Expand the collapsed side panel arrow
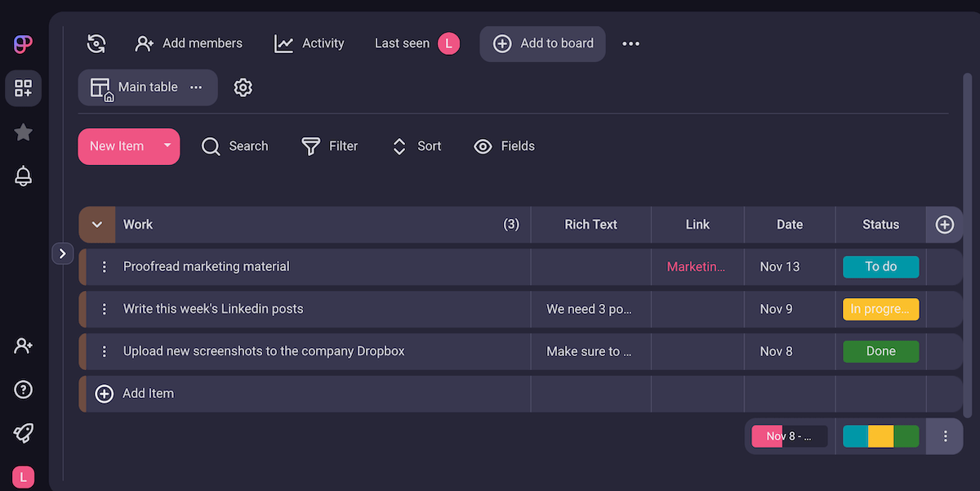The width and height of the screenshot is (980, 491). pos(63,254)
